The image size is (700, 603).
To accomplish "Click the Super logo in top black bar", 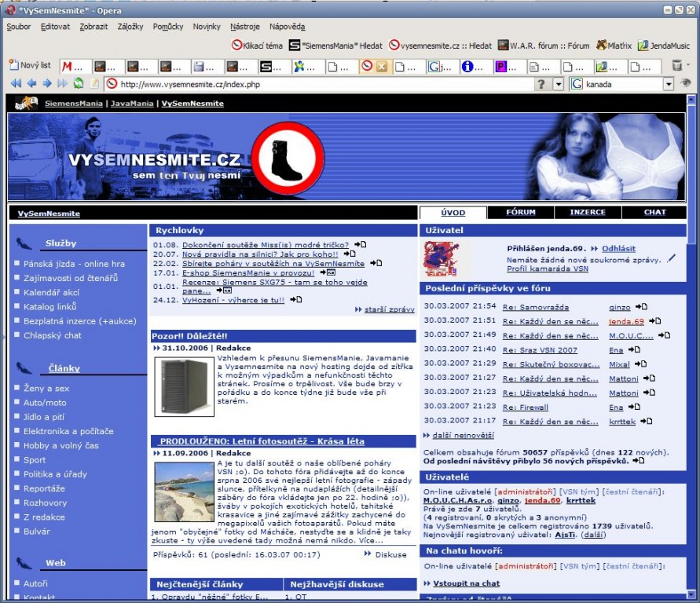I will tap(26, 103).
